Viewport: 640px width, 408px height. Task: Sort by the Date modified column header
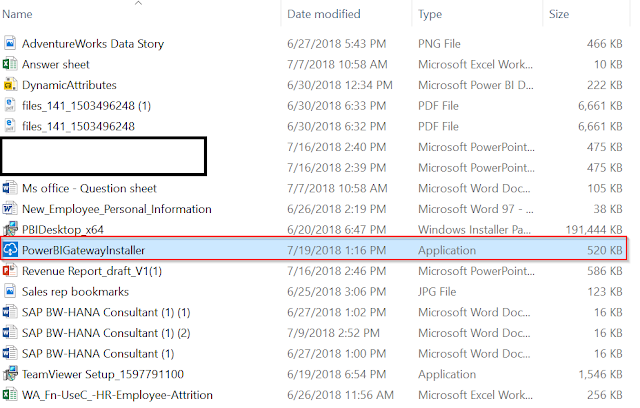click(324, 14)
